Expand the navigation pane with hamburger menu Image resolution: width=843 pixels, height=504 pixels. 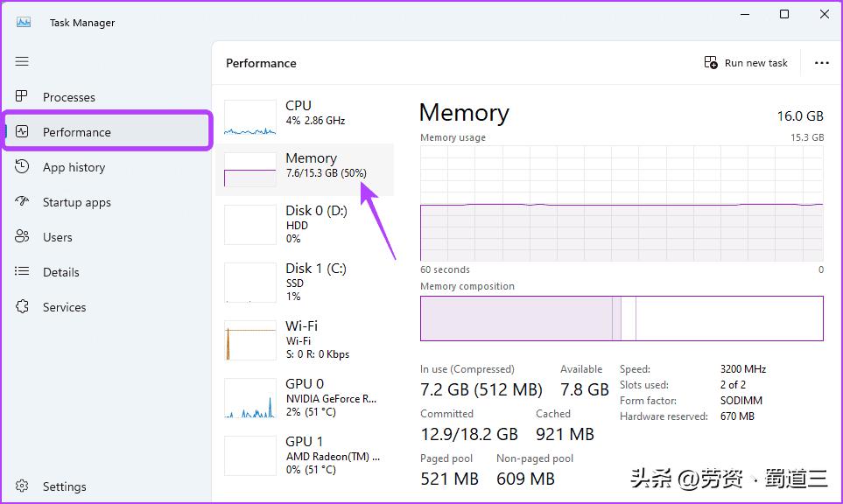point(22,61)
